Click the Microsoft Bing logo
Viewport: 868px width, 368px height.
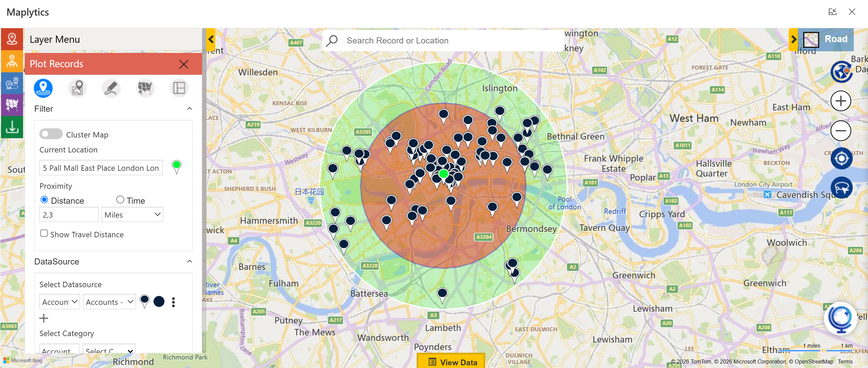23,361
